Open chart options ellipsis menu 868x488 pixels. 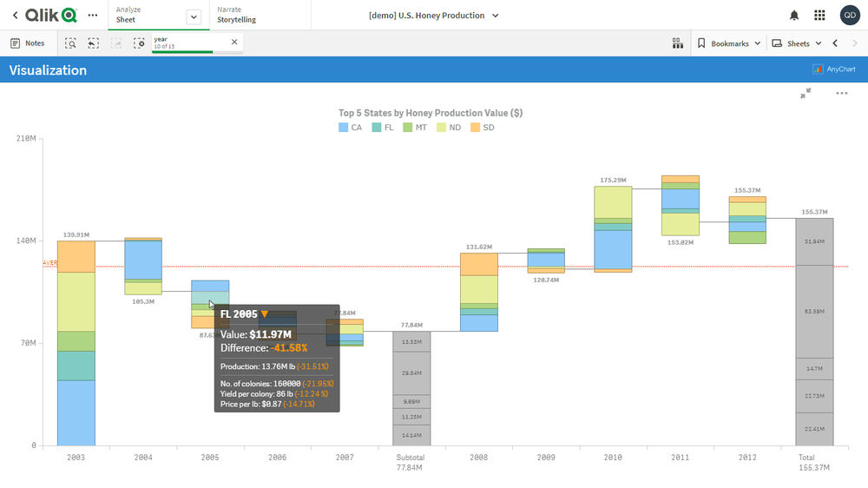point(841,93)
